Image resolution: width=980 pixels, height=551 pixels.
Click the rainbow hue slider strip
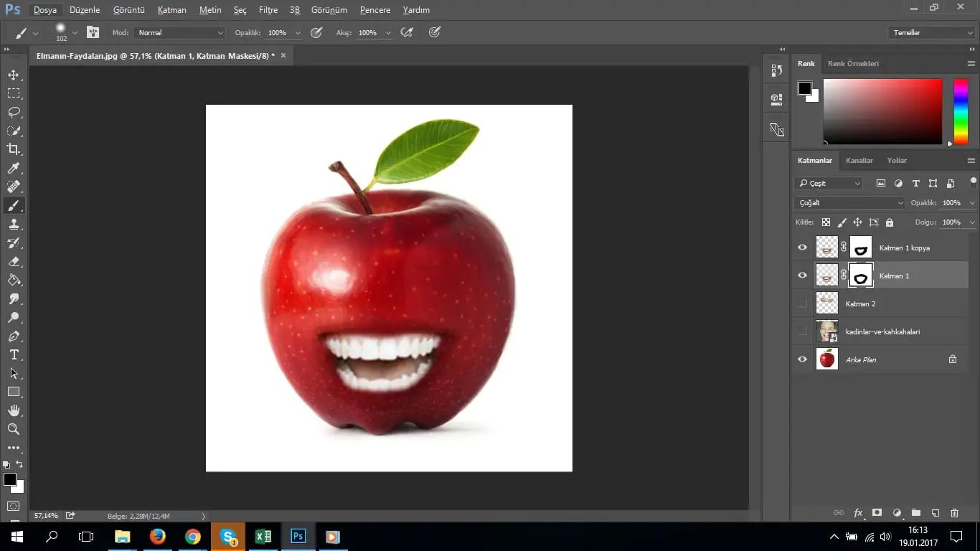[x=960, y=111]
